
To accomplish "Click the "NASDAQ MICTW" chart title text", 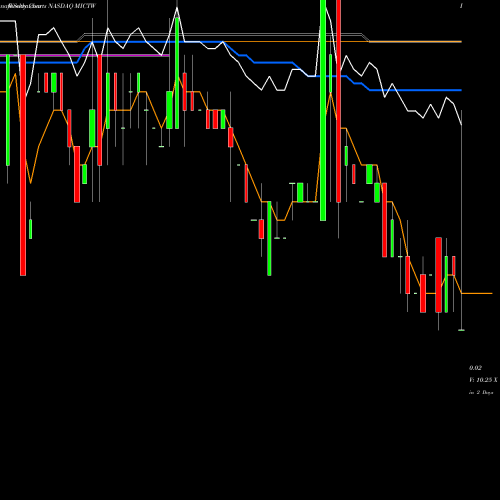I will [x=72, y=6].
